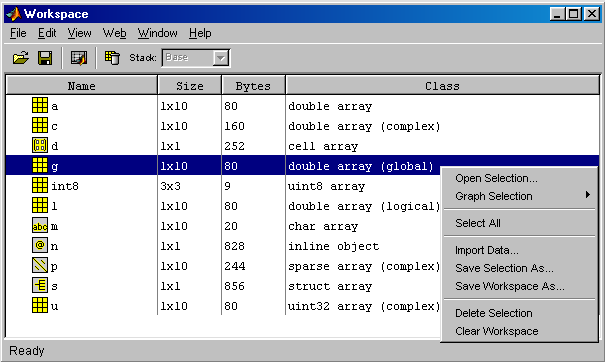Click the Ready status bar text

click(27, 350)
